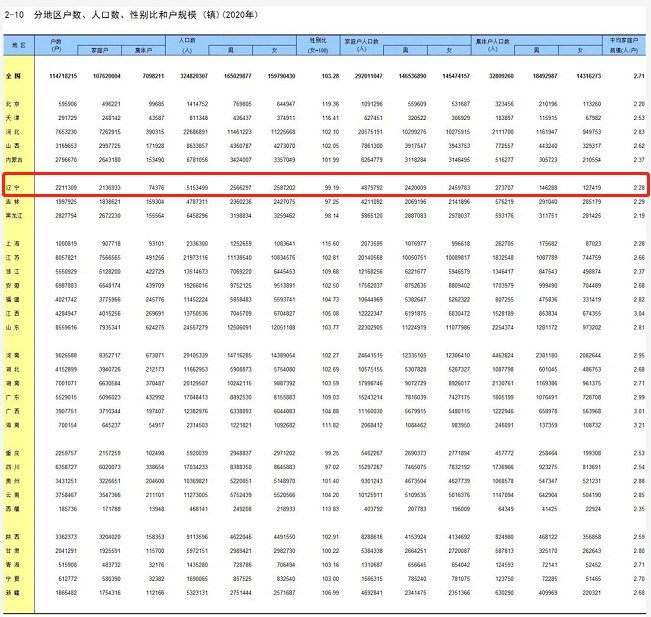Click the 湖北 row label
The image size is (651, 617).
pos(13,370)
